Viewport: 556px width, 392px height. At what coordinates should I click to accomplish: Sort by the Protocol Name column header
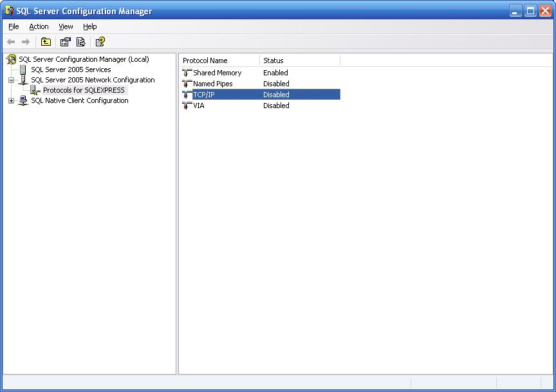pos(219,61)
